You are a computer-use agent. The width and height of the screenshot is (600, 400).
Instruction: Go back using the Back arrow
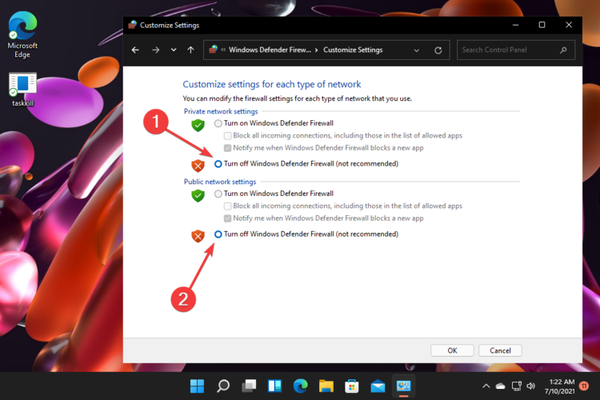[137, 49]
